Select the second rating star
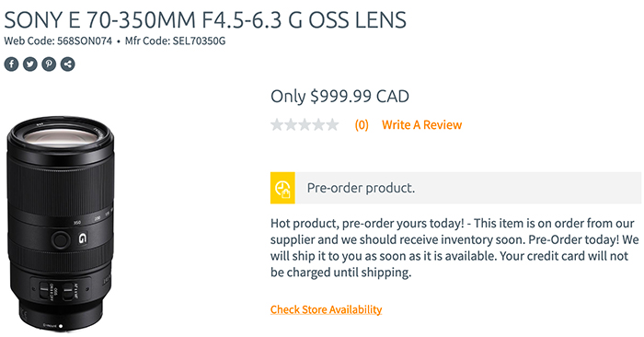644x337 pixels. click(x=291, y=124)
